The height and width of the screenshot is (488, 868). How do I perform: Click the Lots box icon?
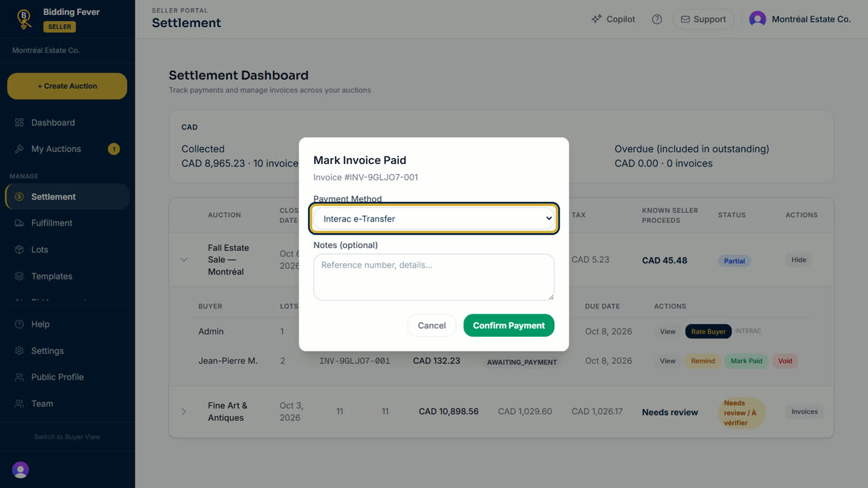point(19,249)
